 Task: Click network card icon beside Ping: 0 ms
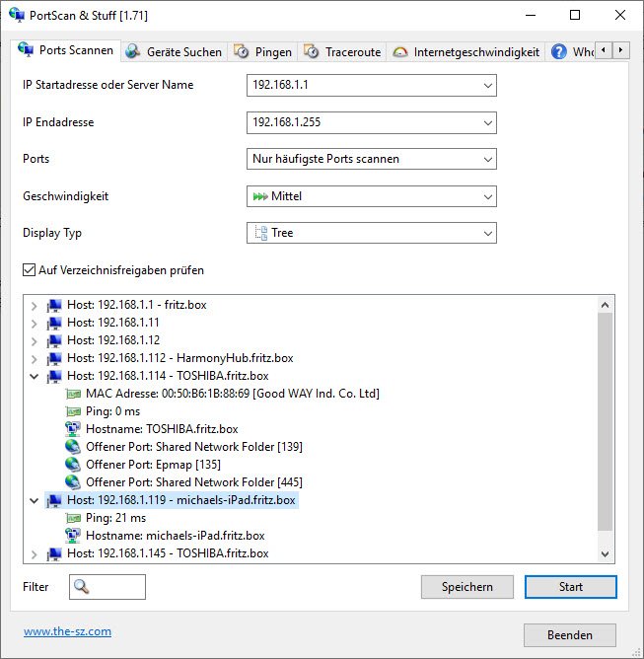tap(74, 412)
